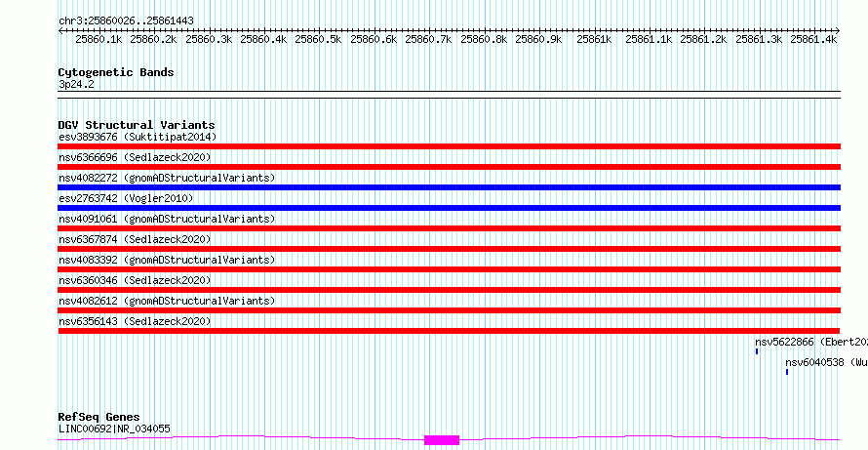Open nsv5622866 (Ebert) variant label
The width and height of the screenshot is (868, 450).
click(x=811, y=342)
